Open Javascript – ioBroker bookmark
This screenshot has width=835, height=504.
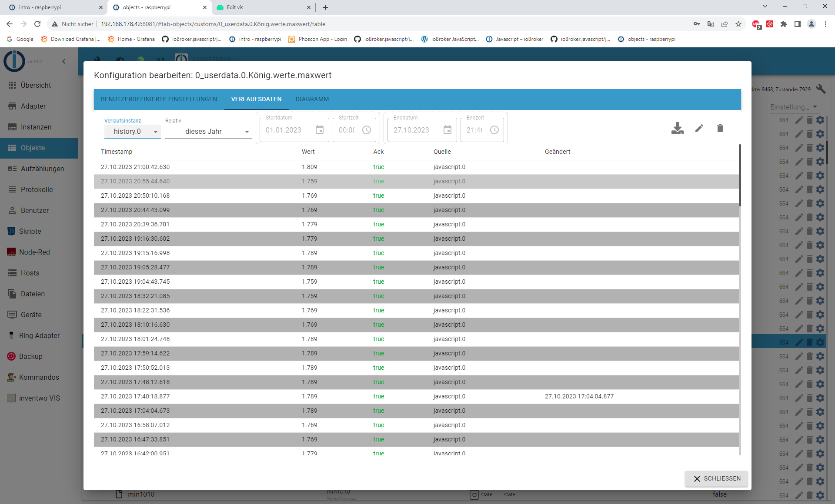click(x=514, y=39)
